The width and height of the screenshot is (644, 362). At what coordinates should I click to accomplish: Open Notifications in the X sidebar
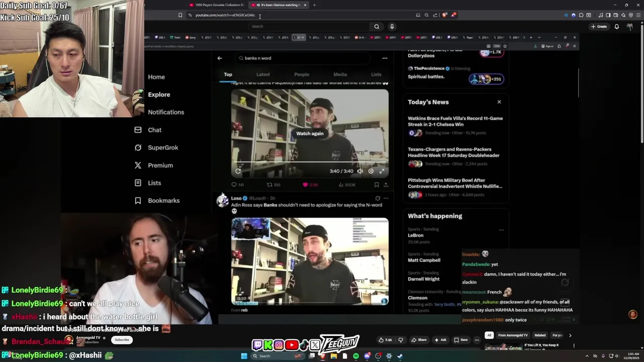point(166,112)
